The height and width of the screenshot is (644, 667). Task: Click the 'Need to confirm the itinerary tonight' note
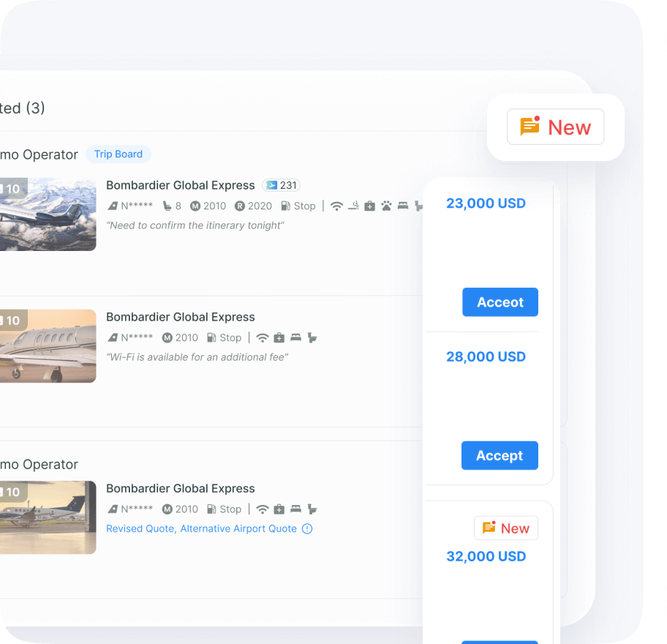[x=195, y=225]
